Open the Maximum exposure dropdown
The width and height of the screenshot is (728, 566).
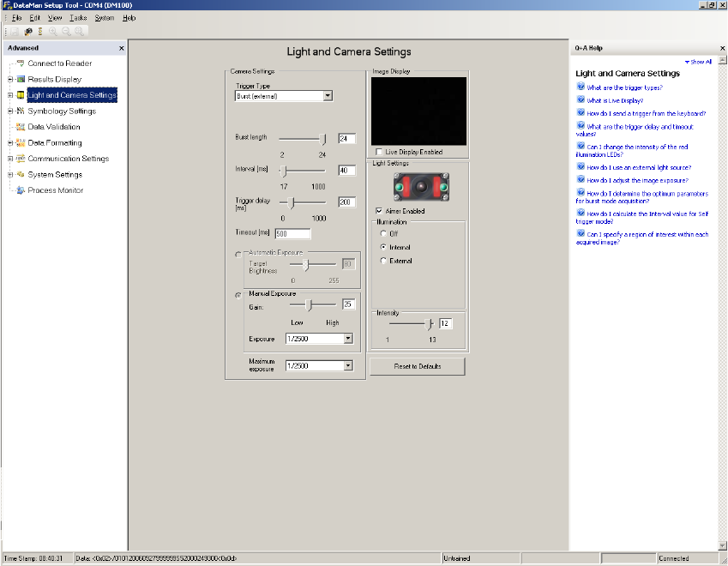(348, 365)
